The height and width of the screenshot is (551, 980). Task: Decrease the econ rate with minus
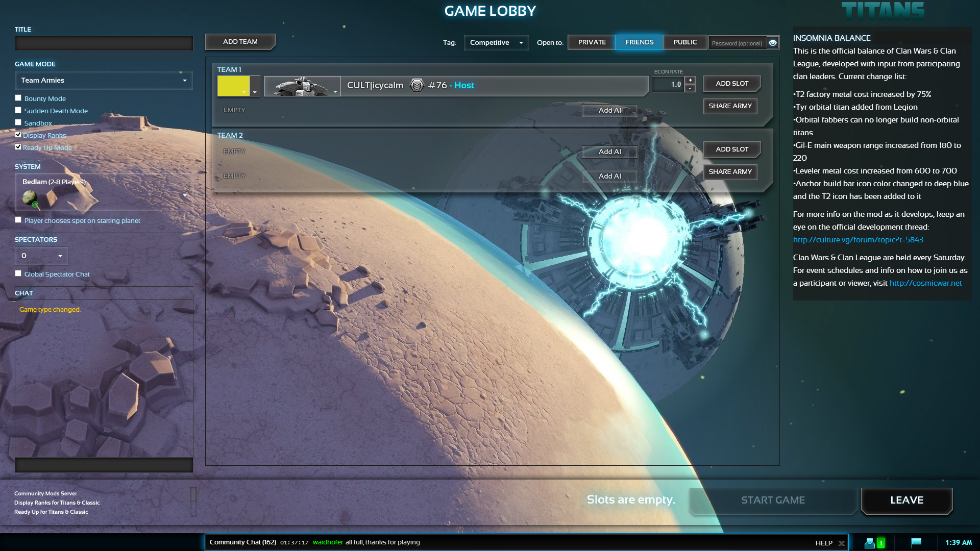(x=690, y=88)
